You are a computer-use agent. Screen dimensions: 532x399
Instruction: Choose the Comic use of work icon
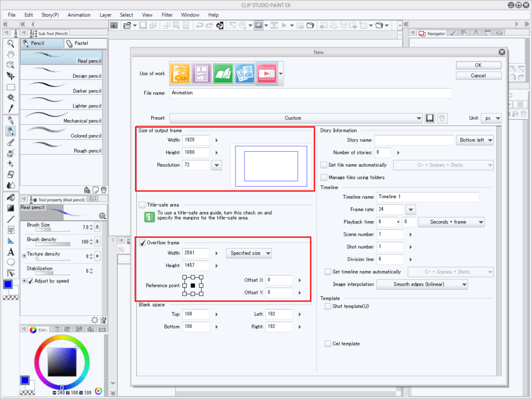201,73
